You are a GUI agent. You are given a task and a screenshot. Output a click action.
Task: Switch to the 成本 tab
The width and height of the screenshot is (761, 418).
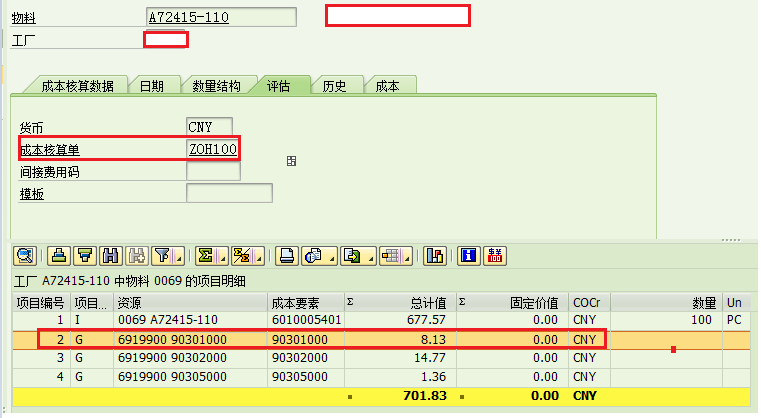click(387, 86)
